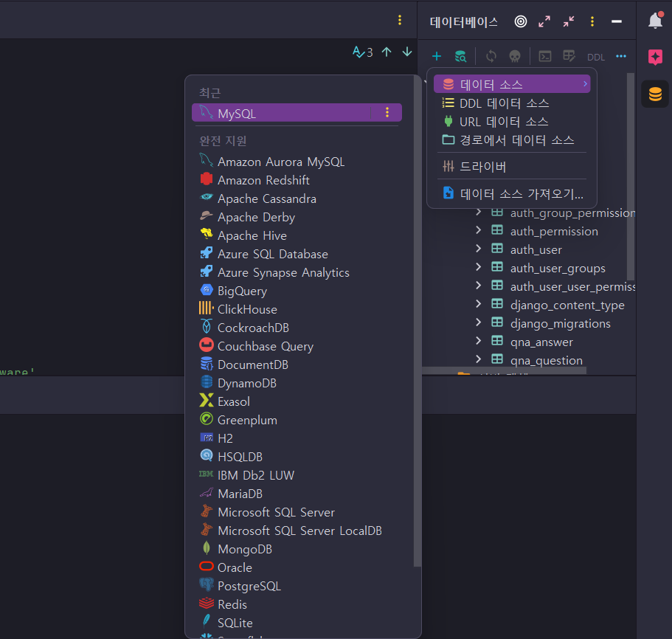
Task: Select the highlighted 데이터 소스 menu item
Action: (x=512, y=84)
